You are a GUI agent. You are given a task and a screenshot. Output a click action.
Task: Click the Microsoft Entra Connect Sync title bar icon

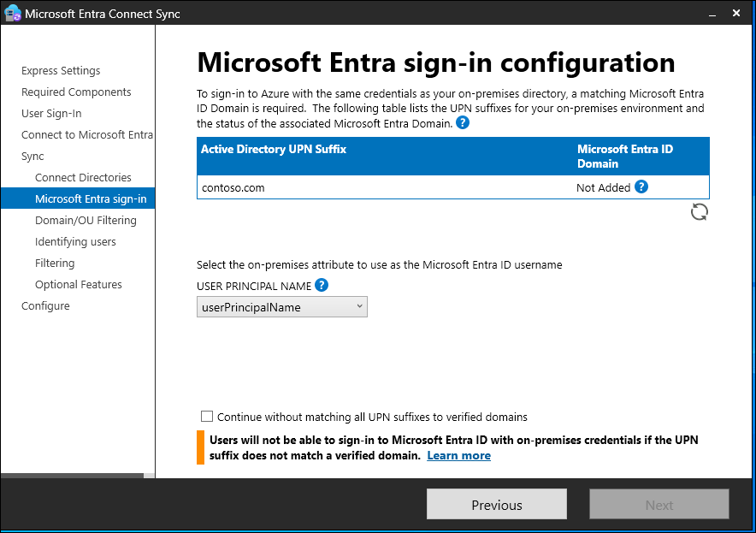[13, 14]
